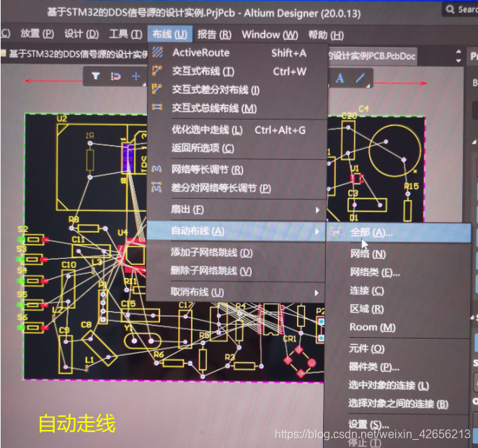The width and height of the screenshot is (478, 448).
Task: Close the 布线 (U) menu
Action: (170, 34)
